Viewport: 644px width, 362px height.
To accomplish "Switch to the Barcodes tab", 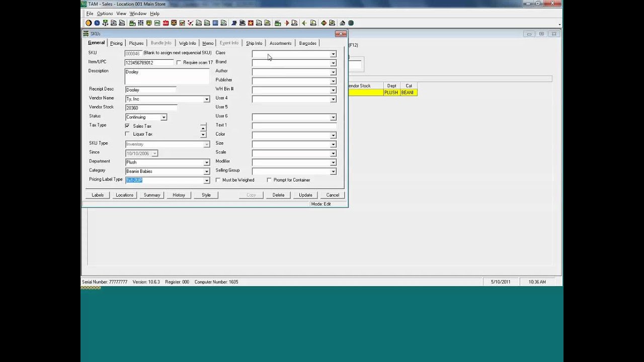I will [307, 43].
